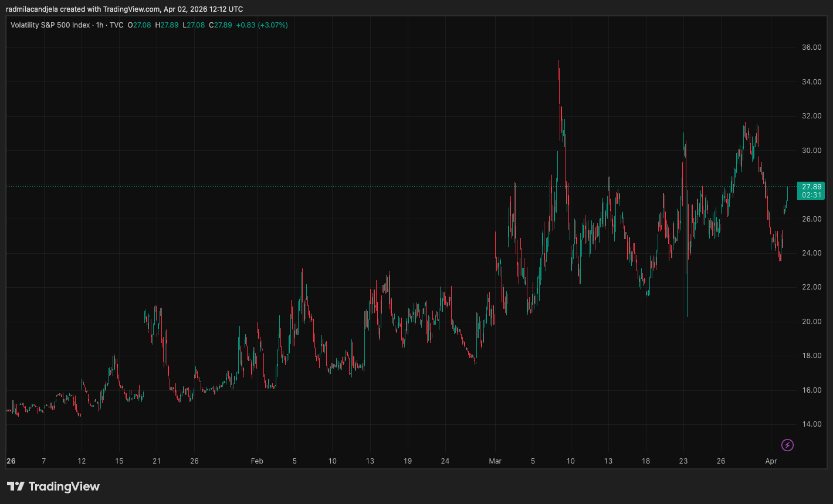
Task: Click the time axis to open timezone options
Action: 411,461
